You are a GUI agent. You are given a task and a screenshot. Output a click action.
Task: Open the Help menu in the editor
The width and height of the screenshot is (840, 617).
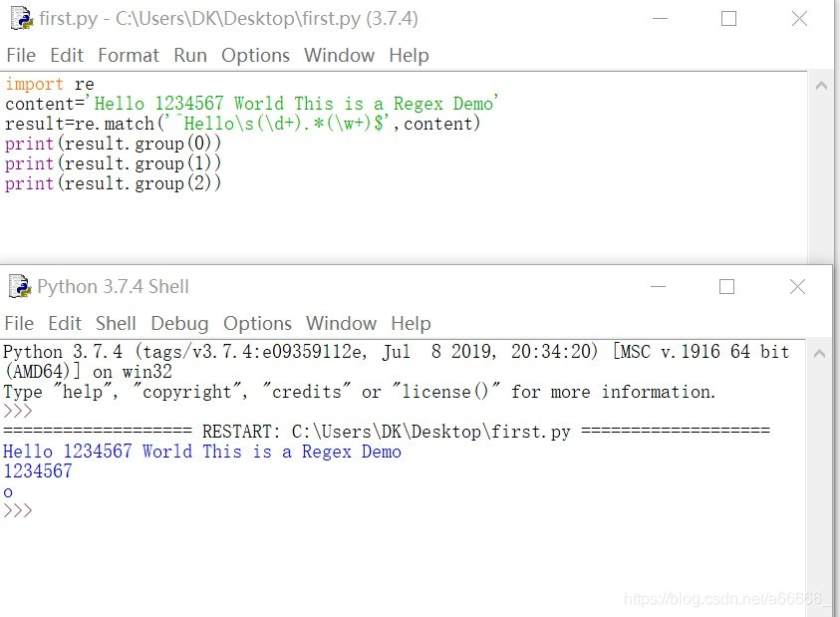click(x=409, y=56)
